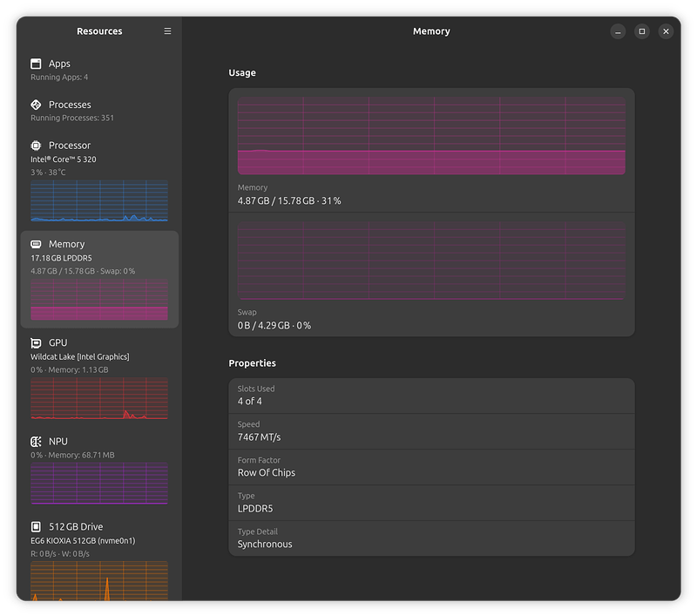
Task: Click 'Running Processes: 351' text
Action: [72, 118]
